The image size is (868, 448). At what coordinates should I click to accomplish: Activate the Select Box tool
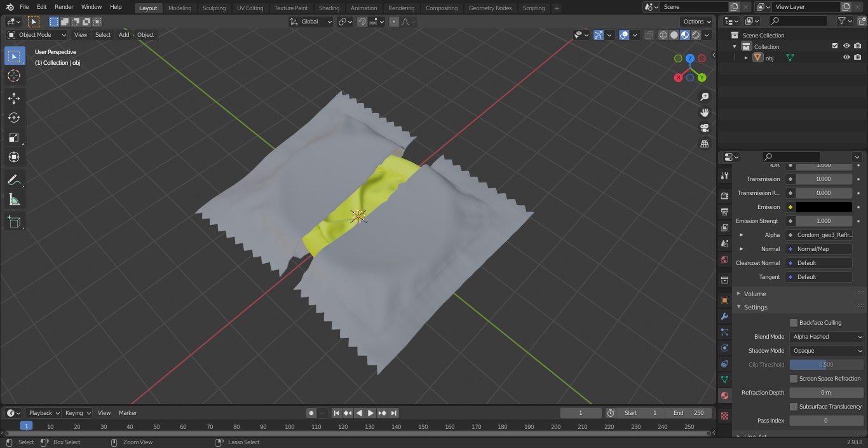[x=14, y=56]
